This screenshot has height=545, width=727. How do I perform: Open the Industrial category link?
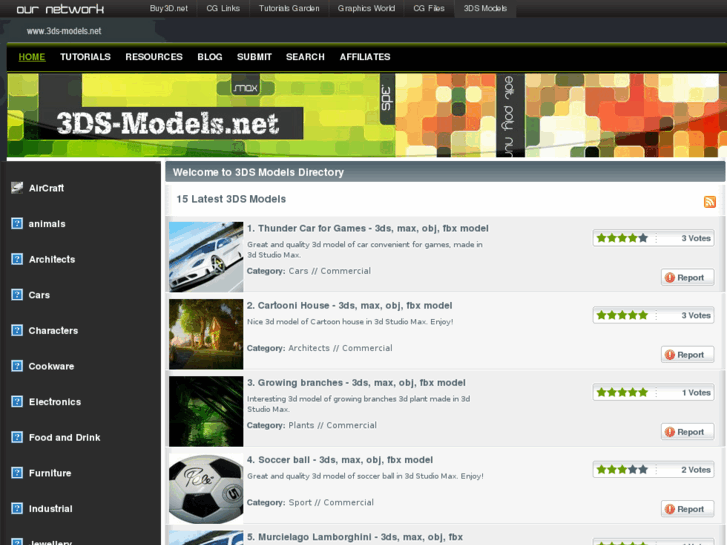coord(51,509)
